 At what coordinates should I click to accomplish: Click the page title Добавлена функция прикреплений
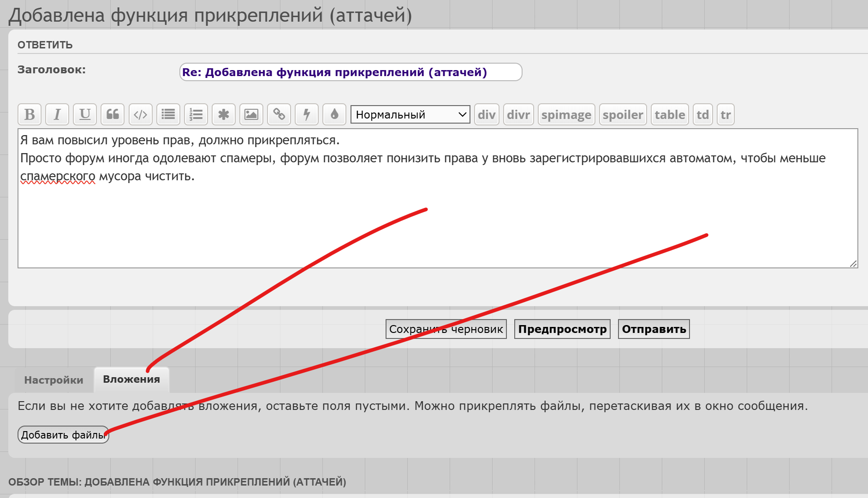pos(210,15)
